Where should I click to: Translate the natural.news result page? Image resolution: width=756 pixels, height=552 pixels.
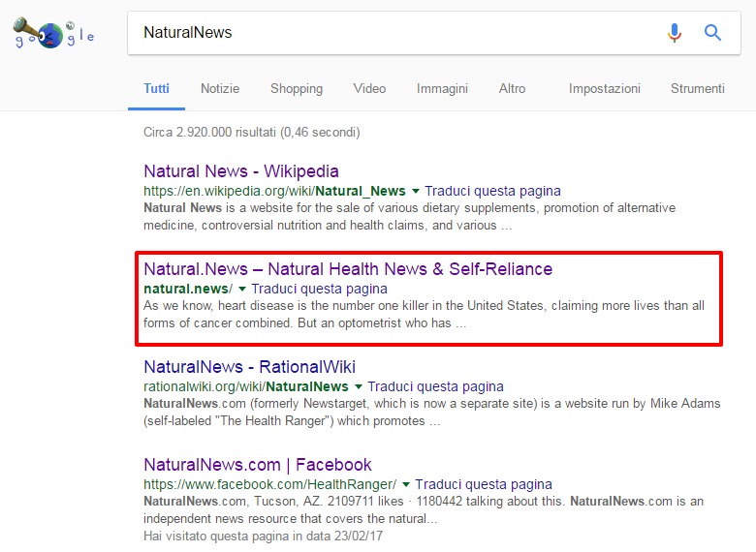tap(319, 289)
